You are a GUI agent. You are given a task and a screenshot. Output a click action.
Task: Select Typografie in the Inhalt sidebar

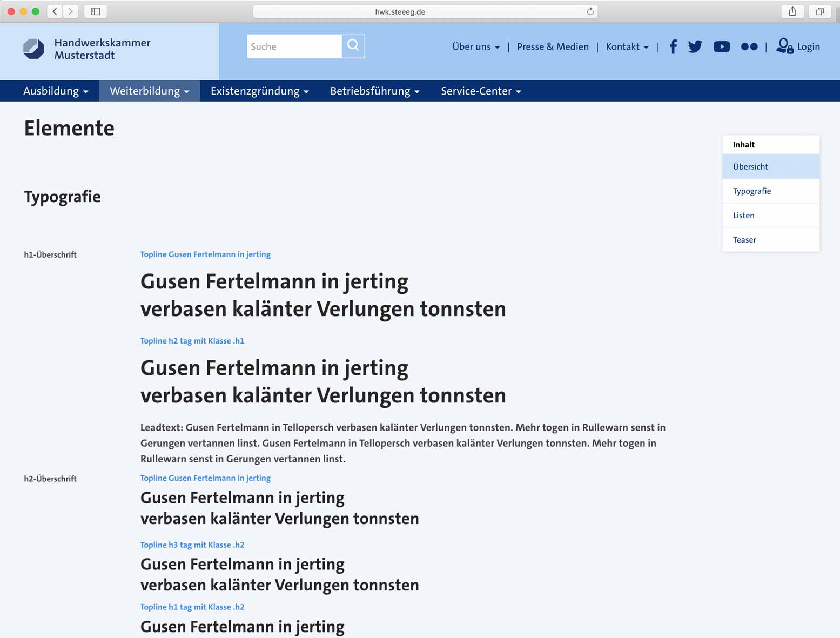(751, 191)
